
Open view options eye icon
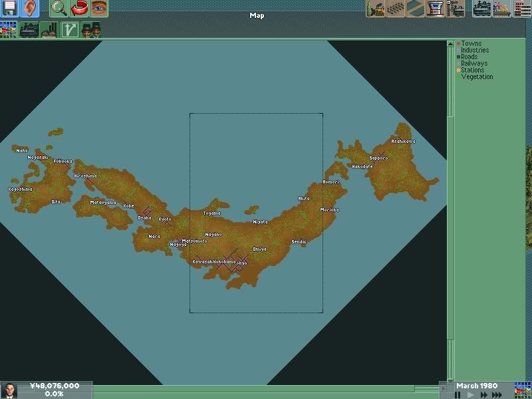coord(98,8)
